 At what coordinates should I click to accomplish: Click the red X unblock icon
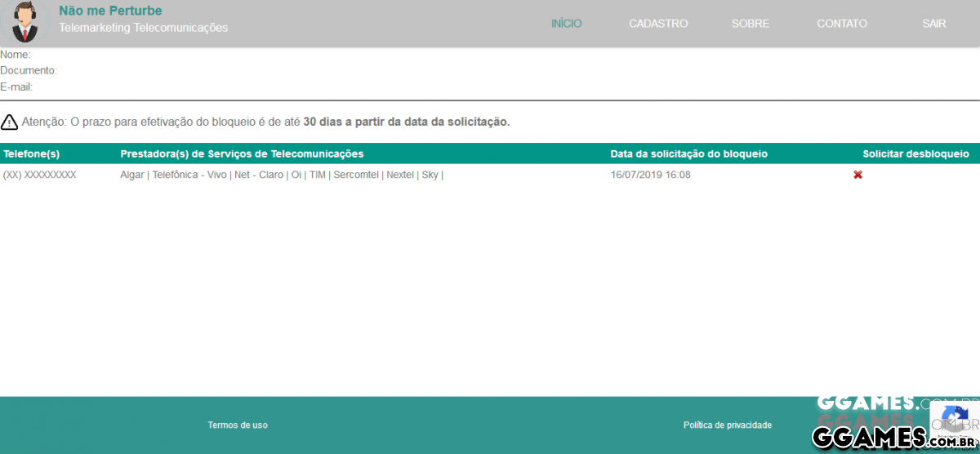coord(858,175)
